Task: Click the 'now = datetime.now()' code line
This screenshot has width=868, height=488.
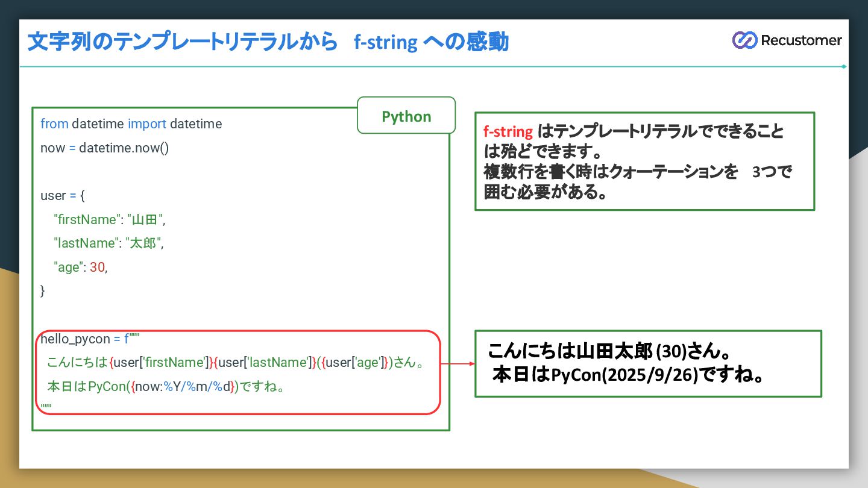Action: click(105, 148)
